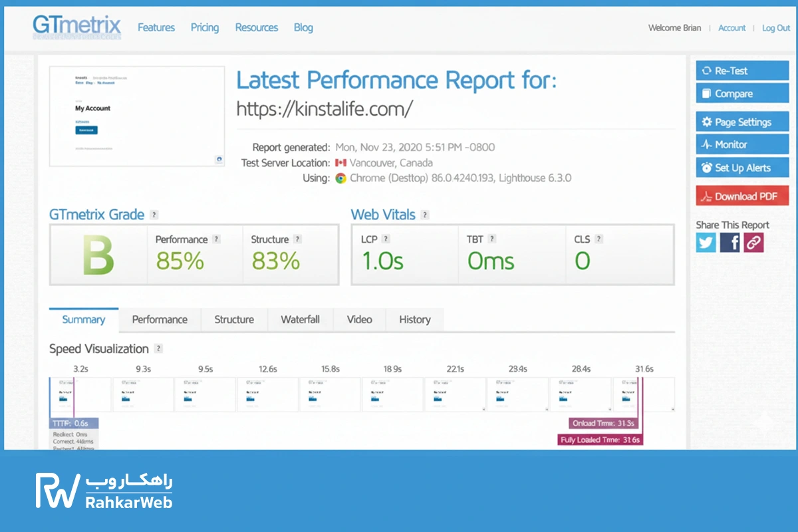Click the 18.9s filmstrip frame
The width and height of the screenshot is (798, 532).
(392, 394)
